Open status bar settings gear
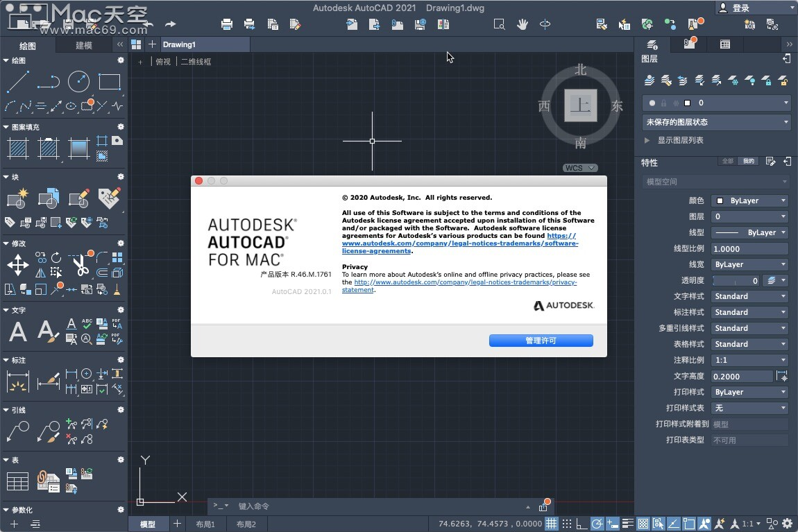The height and width of the screenshot is (532, 798). pos(788,524)
